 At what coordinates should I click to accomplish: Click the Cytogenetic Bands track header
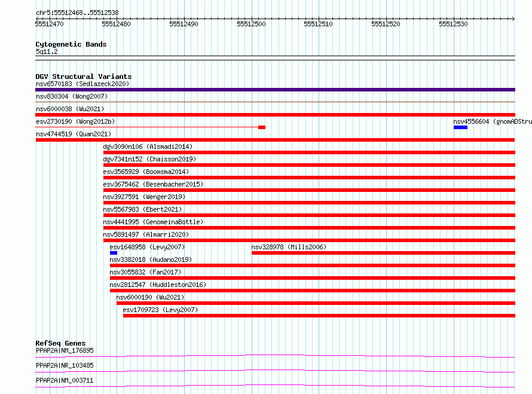point(71,44)
